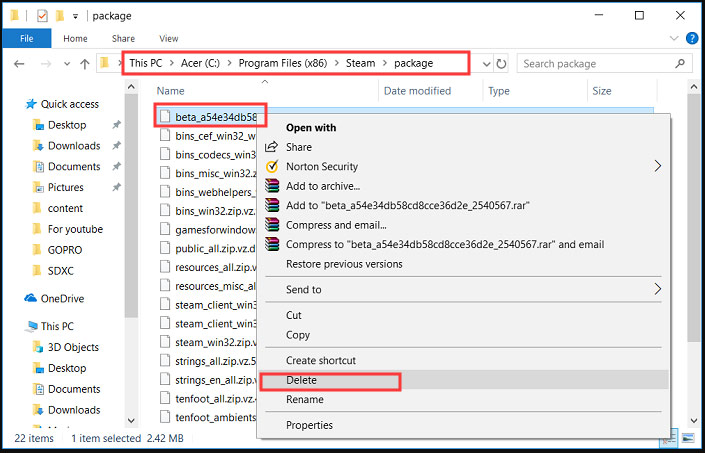Screen dimensions: 705x453
Task: Switch to large icons view button
Action: click(x=688, y=437)
